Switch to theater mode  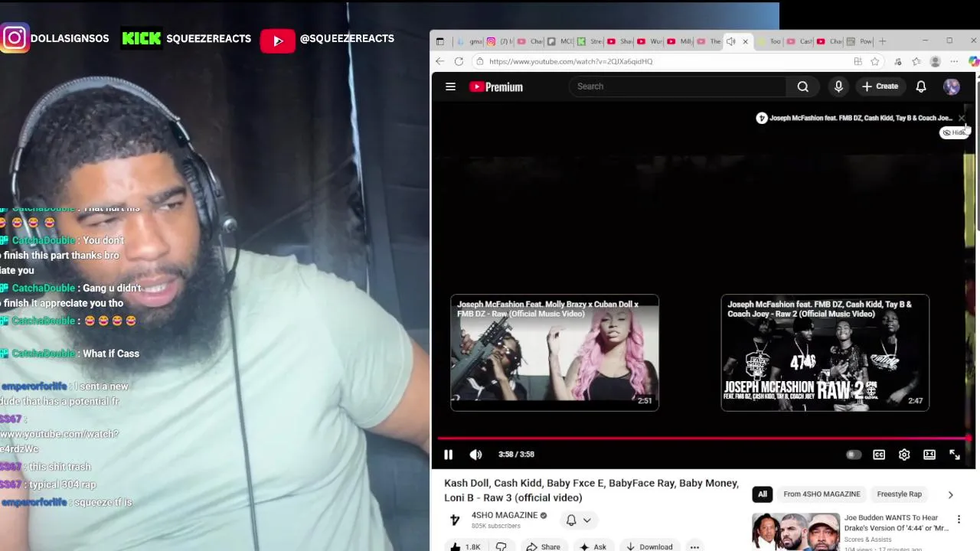[x=929, y=455]
